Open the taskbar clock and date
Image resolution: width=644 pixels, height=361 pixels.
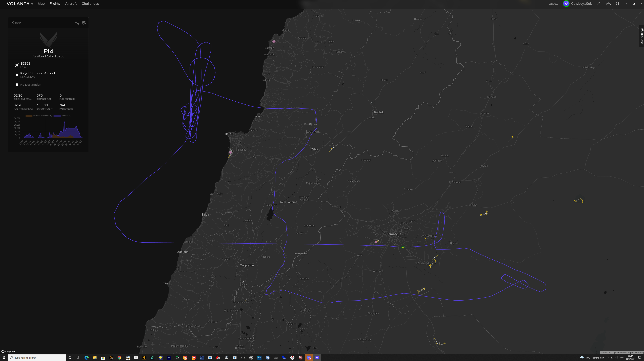coord(630,358)
